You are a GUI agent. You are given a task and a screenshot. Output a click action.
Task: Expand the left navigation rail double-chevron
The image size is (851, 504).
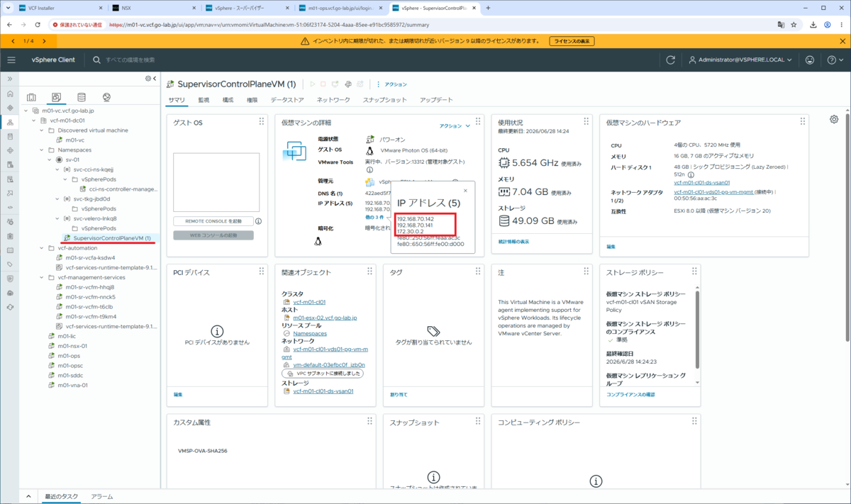[x=10, y=79]
